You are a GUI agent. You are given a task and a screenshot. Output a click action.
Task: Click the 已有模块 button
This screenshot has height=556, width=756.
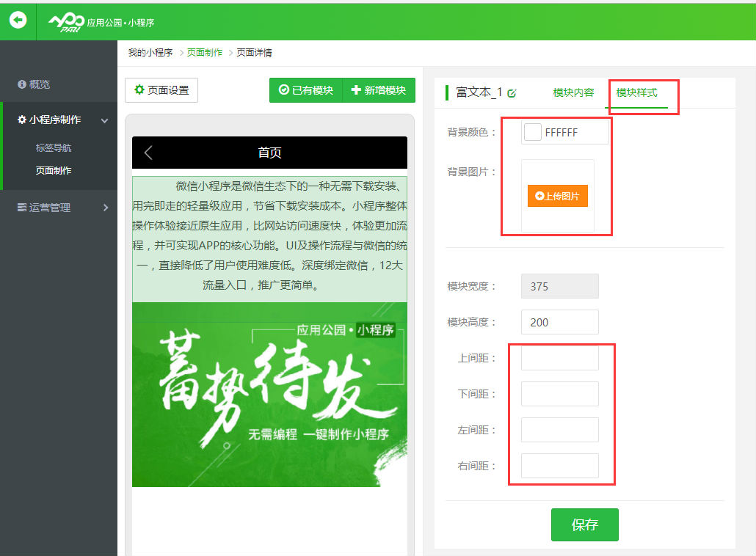click(x=306, y=90)
